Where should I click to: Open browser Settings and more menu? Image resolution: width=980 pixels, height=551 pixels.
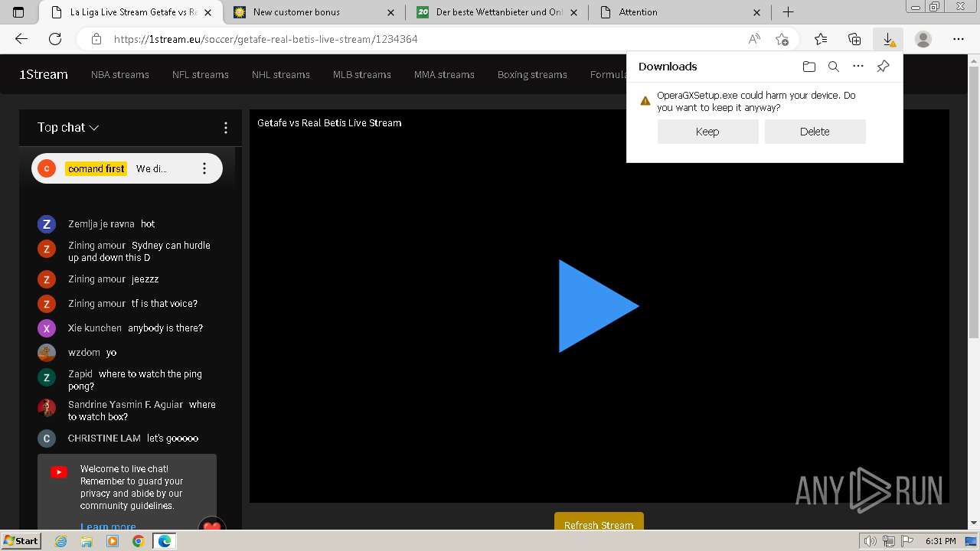point(959,39)
